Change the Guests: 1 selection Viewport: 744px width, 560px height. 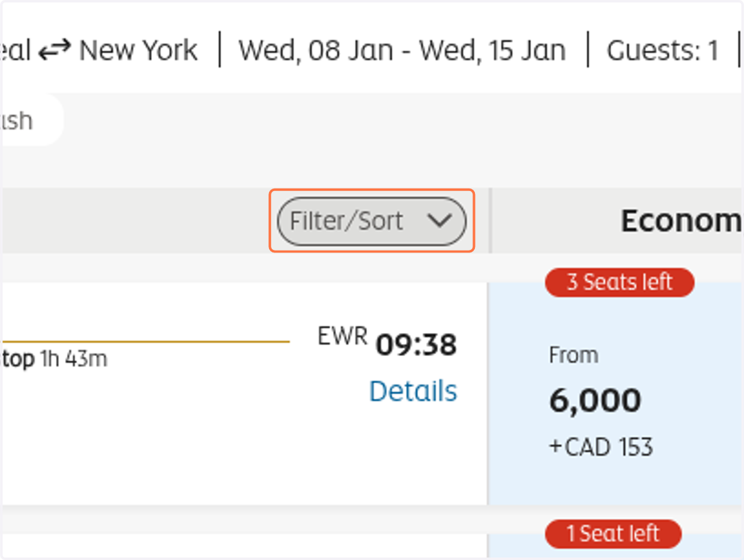click(662, 51)
